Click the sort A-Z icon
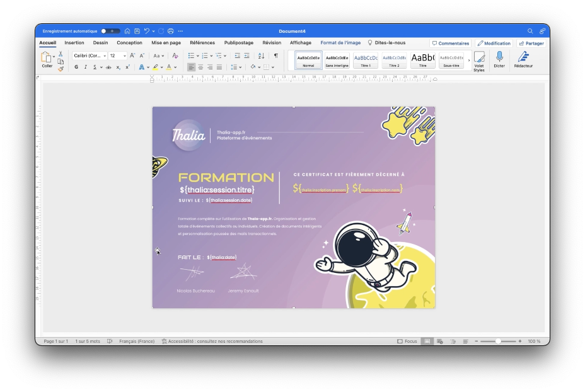 (261, 55)
